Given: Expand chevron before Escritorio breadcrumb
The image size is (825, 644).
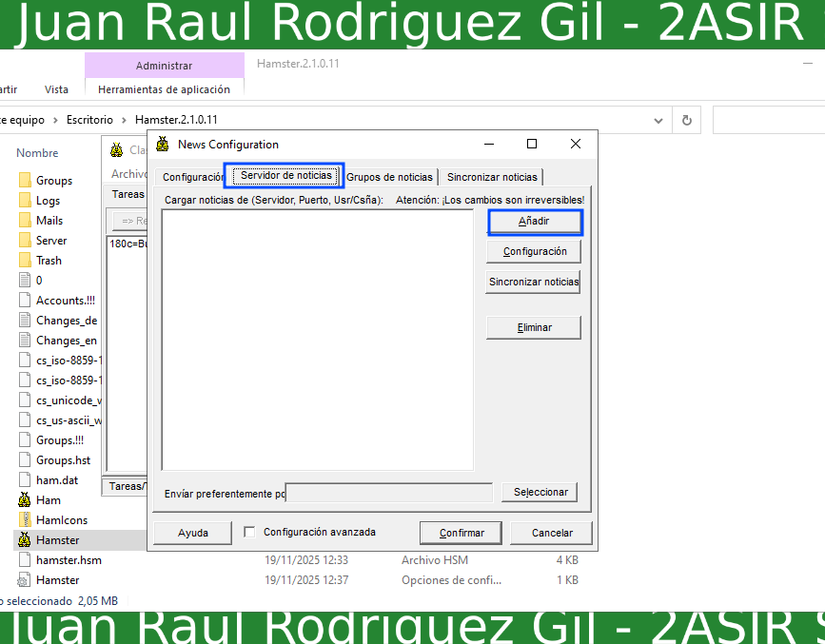Looking at the screenshot, I should tap(55, 121).
